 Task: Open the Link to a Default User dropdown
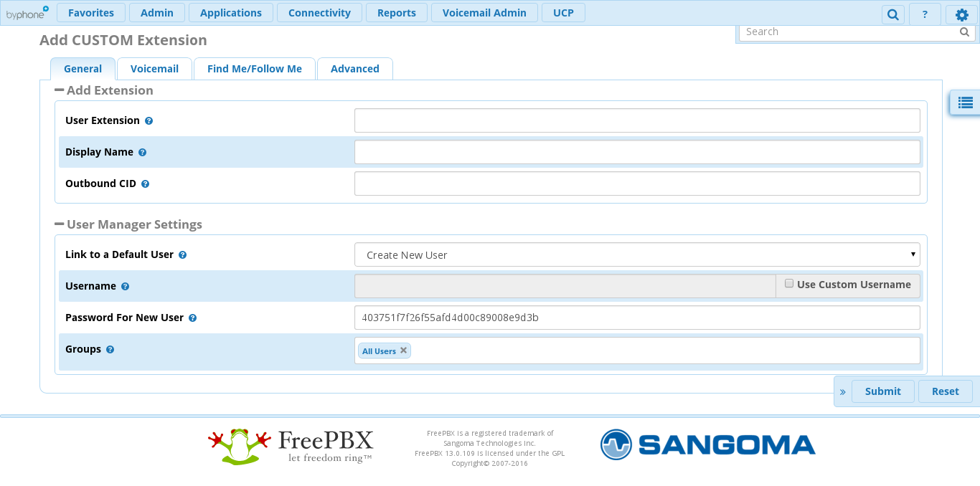point(636,254)
